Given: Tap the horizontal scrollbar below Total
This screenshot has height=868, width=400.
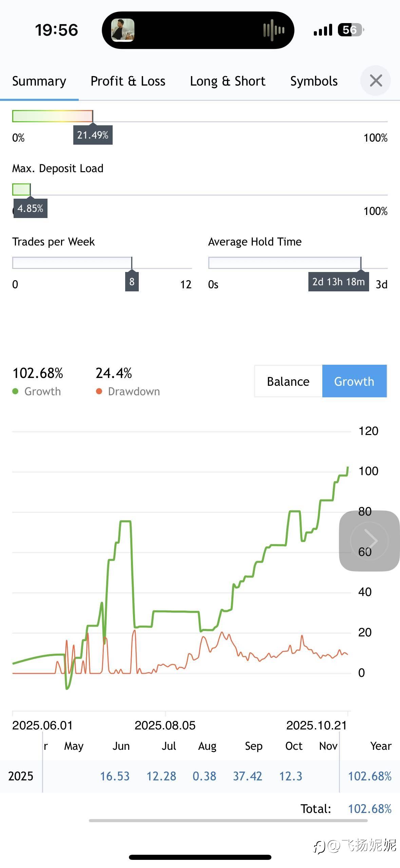Looking at the screenshot, I should pyautogui.click(x=228, y=820).
